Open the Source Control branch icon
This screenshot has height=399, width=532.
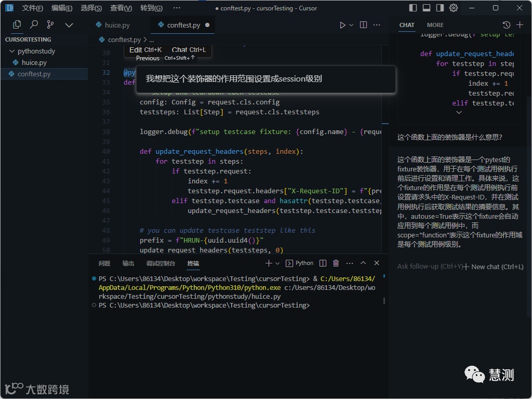(x=50, y=25)
